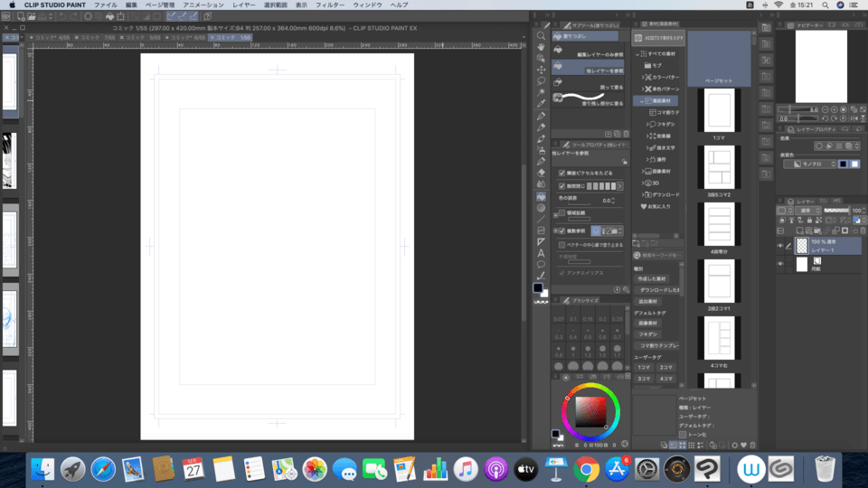Image resolution: width=868 pixels, height=488 pixels.
Task: Select the 1コマ frame template thumbnail
Action: coord(719,112)
